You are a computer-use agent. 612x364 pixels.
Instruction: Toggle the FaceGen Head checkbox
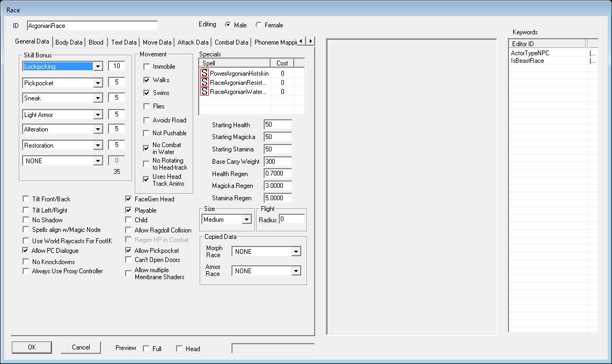click(x=128, y=199)
